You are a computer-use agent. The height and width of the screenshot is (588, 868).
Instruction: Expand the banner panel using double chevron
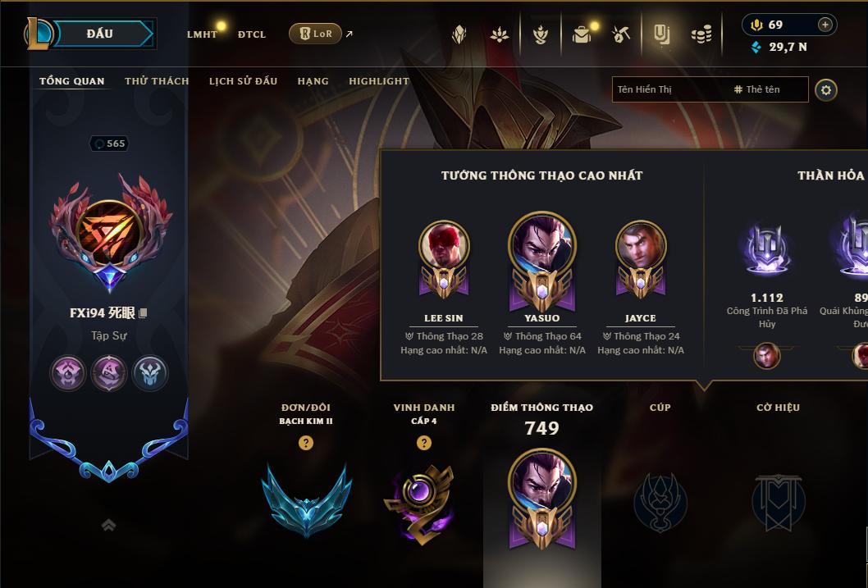108,525
